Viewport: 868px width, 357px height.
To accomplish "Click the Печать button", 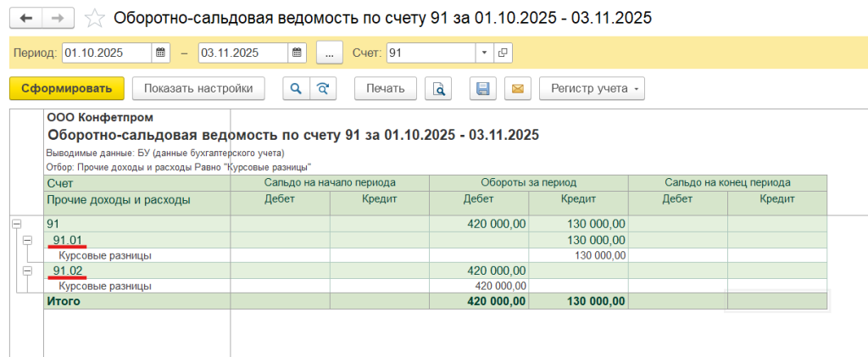I will (x=385, y=88).
